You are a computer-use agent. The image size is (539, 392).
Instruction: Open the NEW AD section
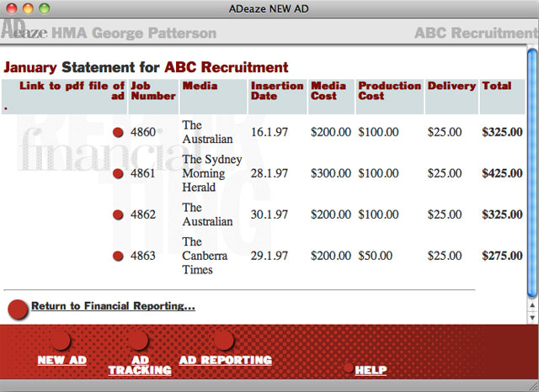(x=61, y=360)
